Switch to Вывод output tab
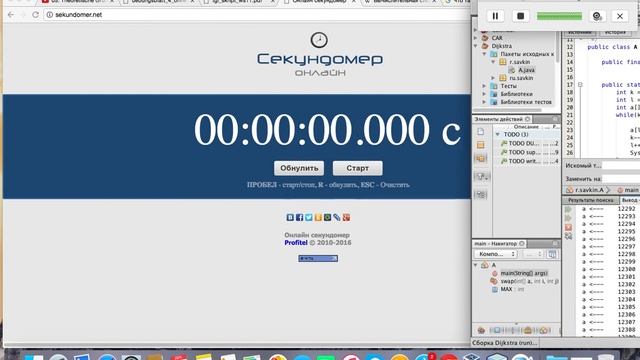This screenshot has height=360, width=640. tap(629, 200)
